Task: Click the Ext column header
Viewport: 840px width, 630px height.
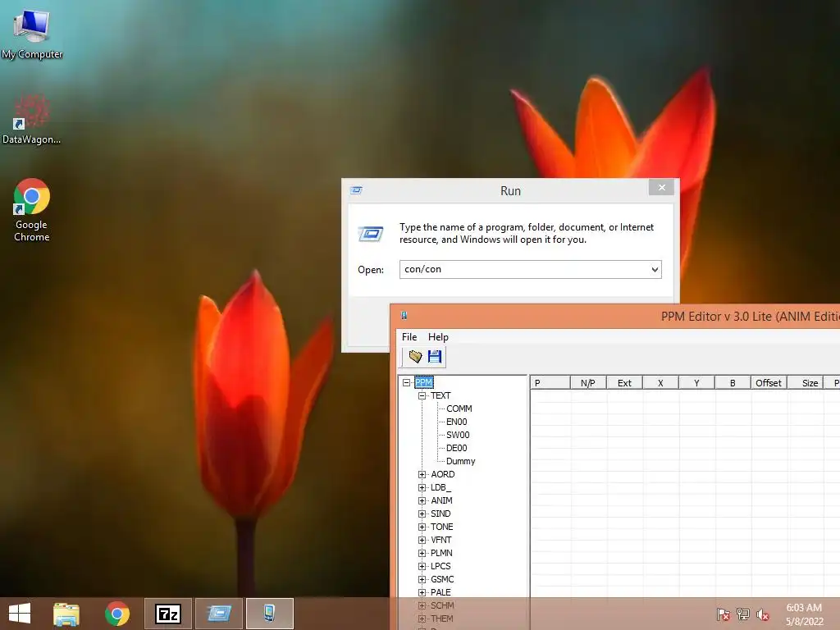Action: (x=624, y=382)
